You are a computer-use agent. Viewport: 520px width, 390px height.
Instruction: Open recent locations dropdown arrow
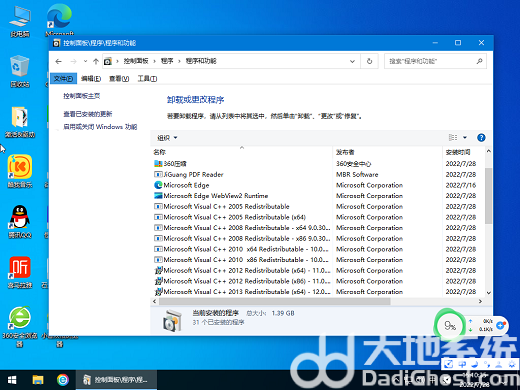click(x=85, y=61)
